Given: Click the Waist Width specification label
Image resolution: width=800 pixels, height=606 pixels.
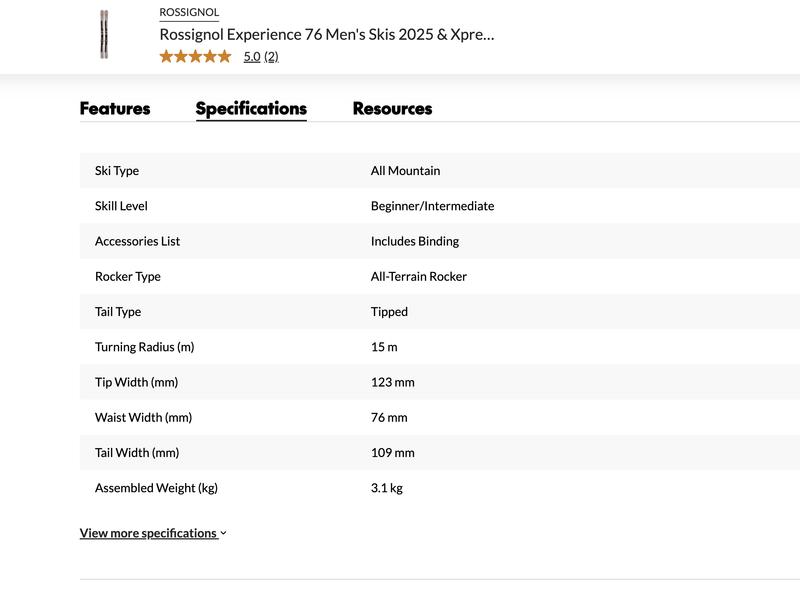Looking at the screenshot, I should (141, 417).
